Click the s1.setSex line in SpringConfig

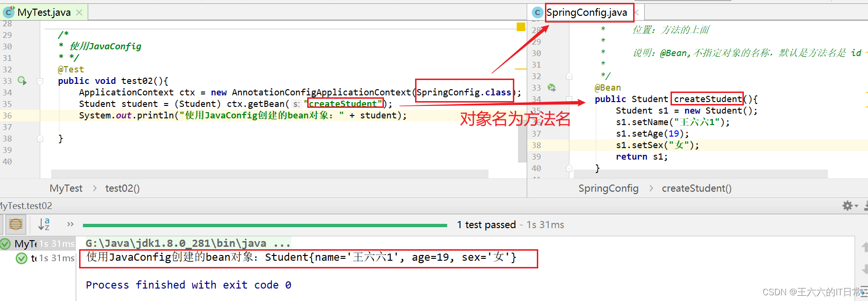[x=658, y=145]
